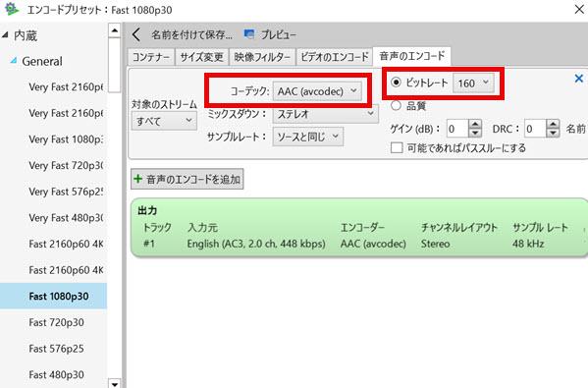Select the ビットレート radio button
The image size is (588, 388).
[396, 83]
